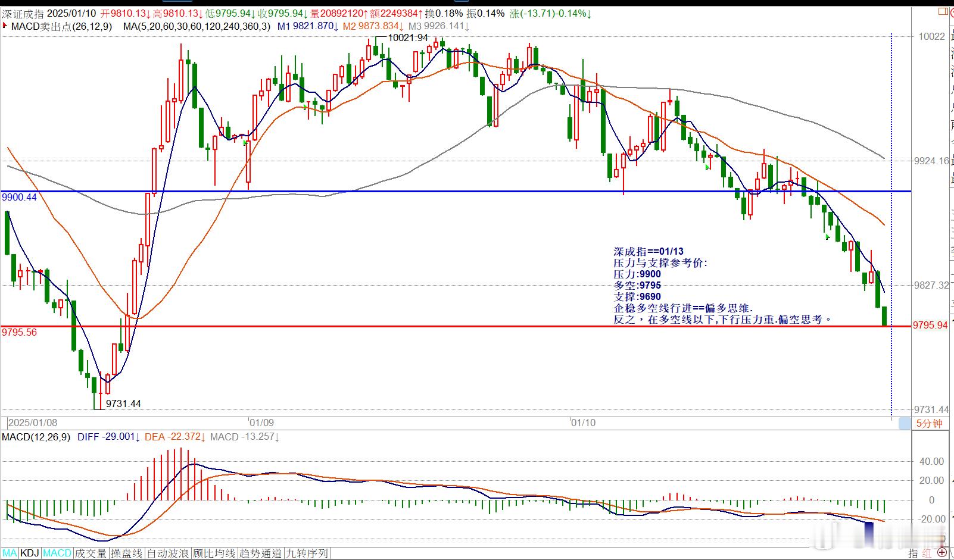Click the 指 button at bottom right

tap(914, 553)
